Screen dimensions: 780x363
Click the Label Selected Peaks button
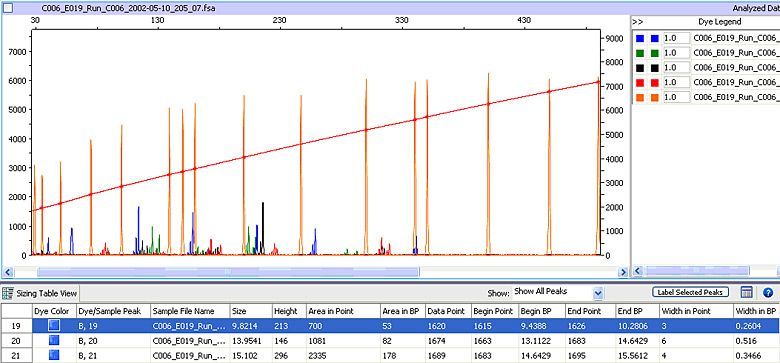[690, 292]
